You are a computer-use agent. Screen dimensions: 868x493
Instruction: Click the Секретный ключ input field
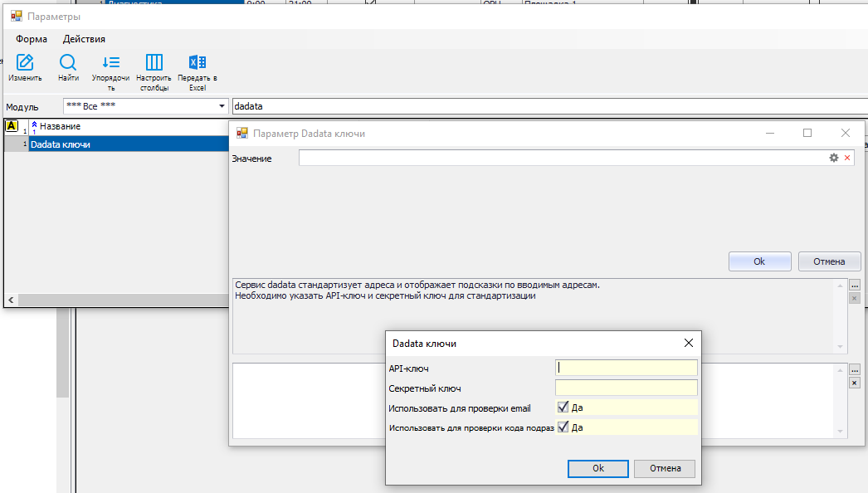coord(626,388)
